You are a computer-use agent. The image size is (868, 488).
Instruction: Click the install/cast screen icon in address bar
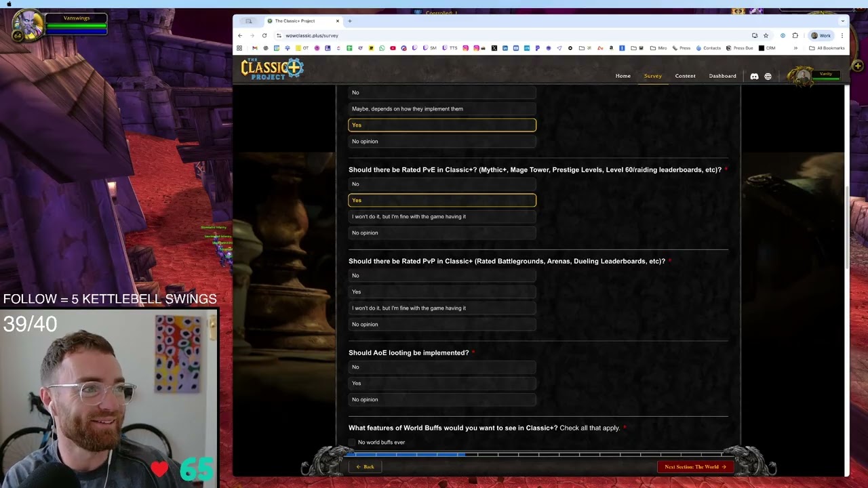click(755, 35)
